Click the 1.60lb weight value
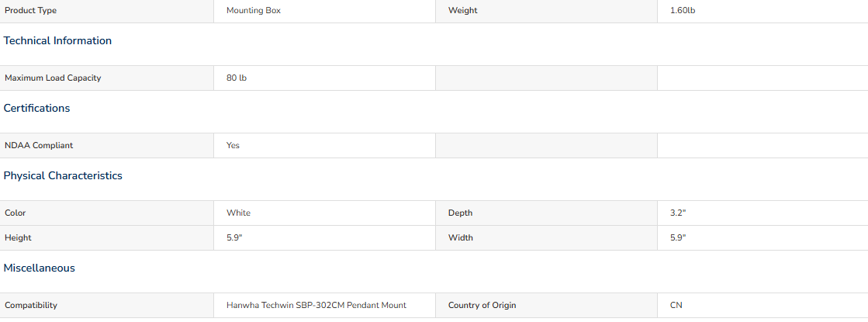Screen dimensions: 868x322 [683, 11]
